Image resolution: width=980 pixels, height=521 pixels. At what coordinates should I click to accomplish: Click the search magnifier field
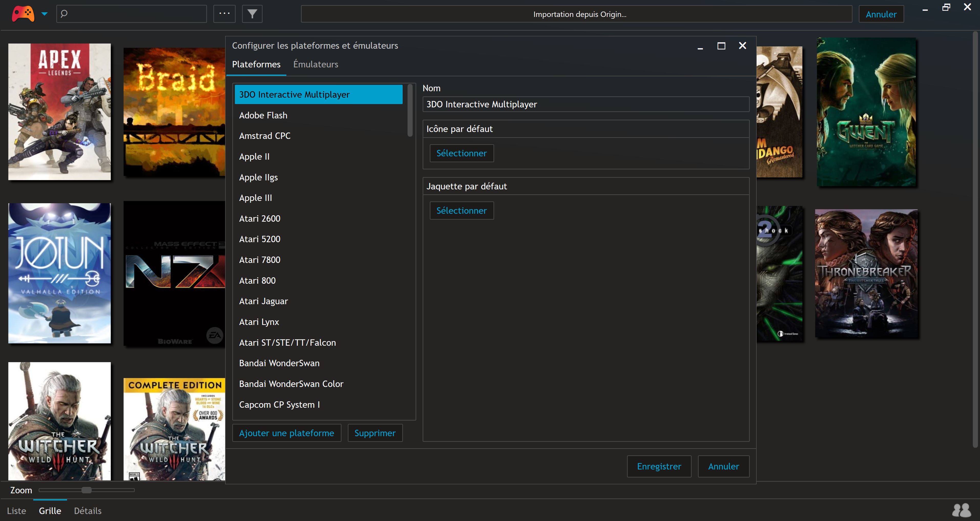tap(131, 14)
